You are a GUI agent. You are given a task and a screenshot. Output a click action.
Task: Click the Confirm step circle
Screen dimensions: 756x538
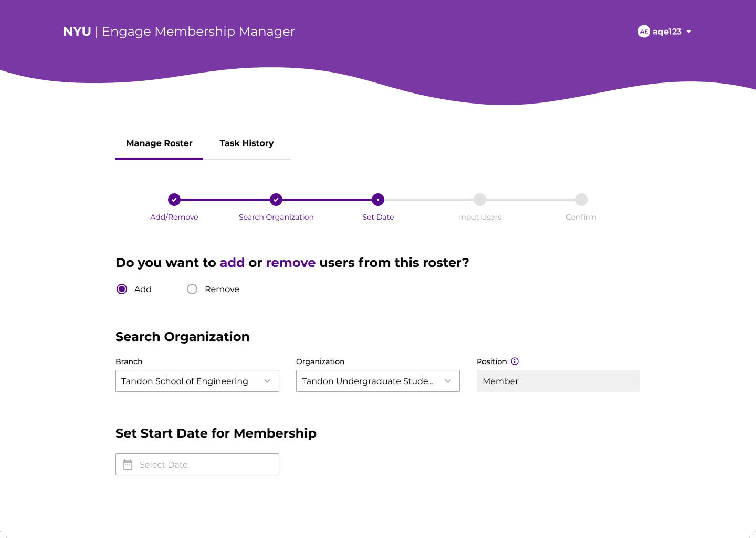click(581, 200)
